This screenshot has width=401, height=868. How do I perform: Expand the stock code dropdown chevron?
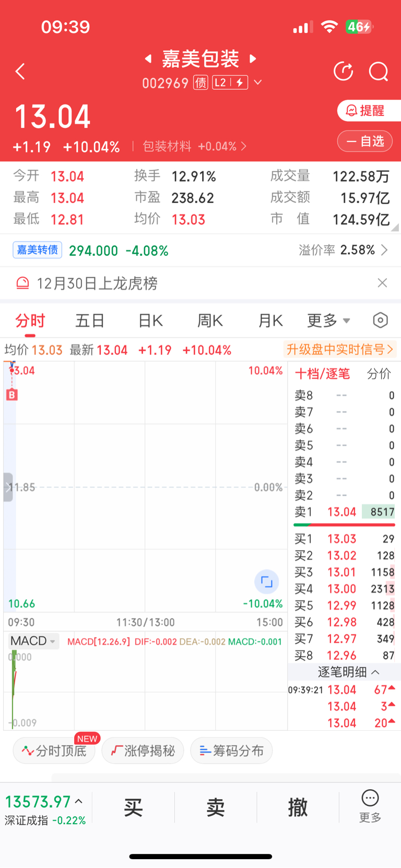pos(257,82)
